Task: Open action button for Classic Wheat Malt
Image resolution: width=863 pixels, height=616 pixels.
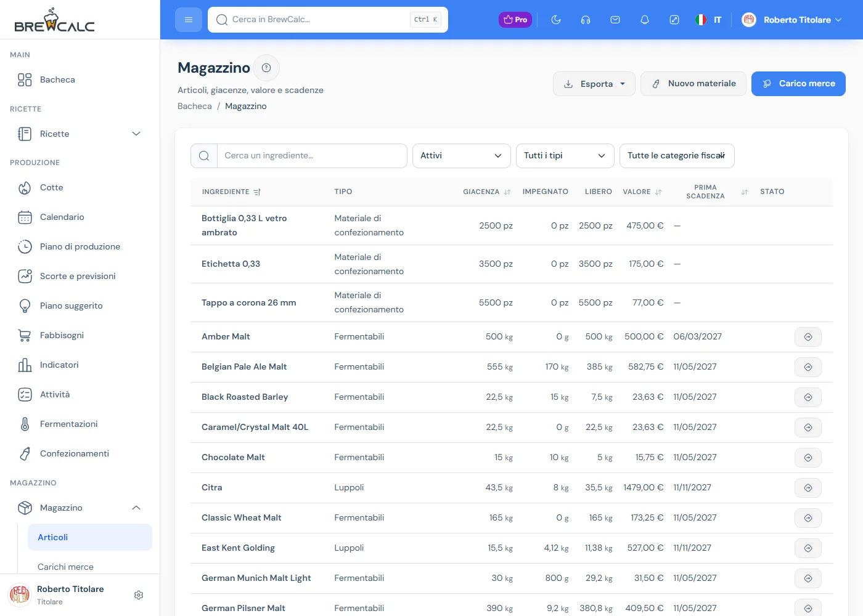Action: tap(808, 518)
